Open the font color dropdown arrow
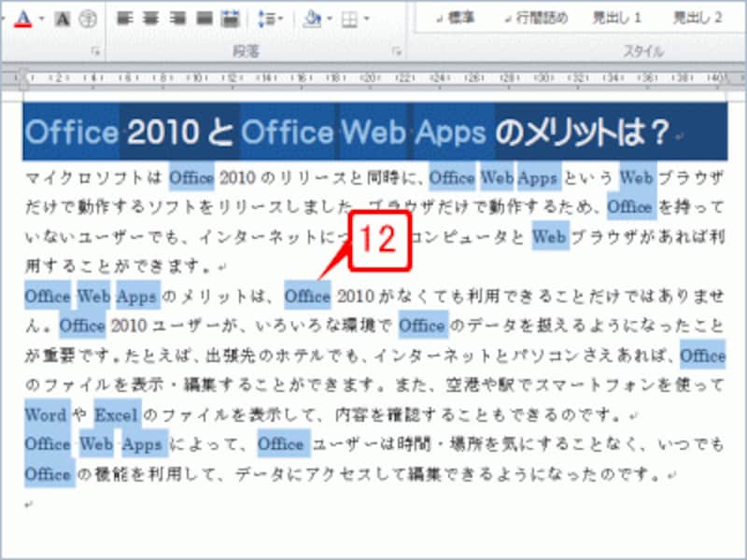747x560 pixels. click(x=41, y=19)
